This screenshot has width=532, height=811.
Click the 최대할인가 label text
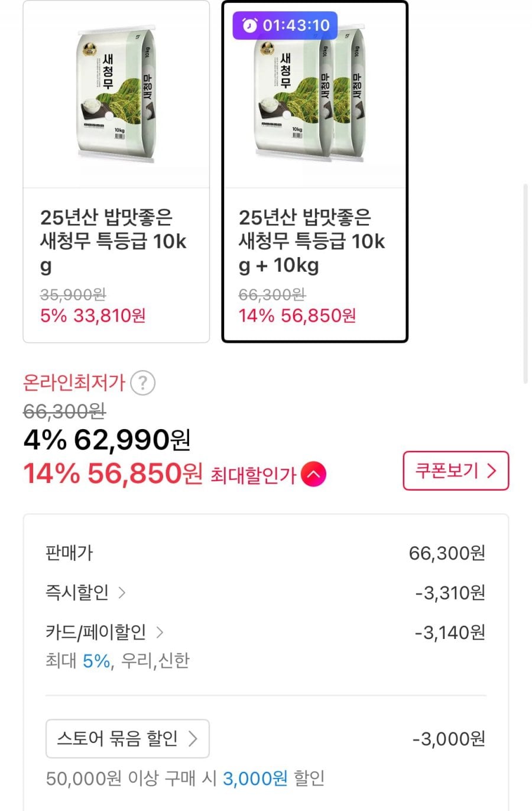(253, 475)
